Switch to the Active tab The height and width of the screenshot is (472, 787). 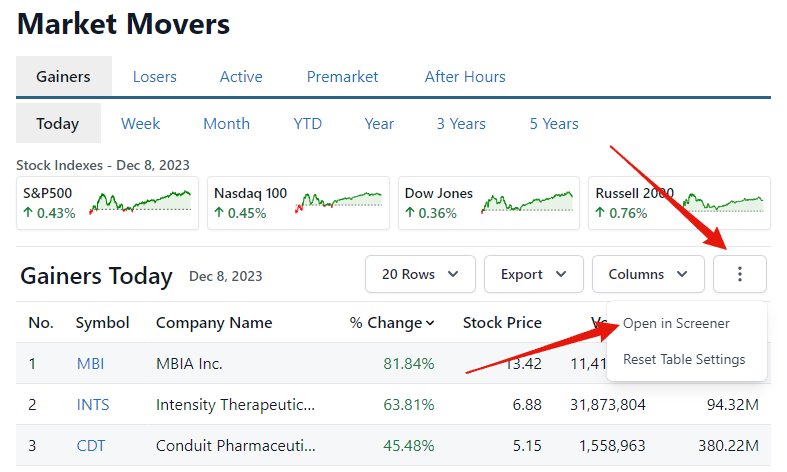pos(241,76)
